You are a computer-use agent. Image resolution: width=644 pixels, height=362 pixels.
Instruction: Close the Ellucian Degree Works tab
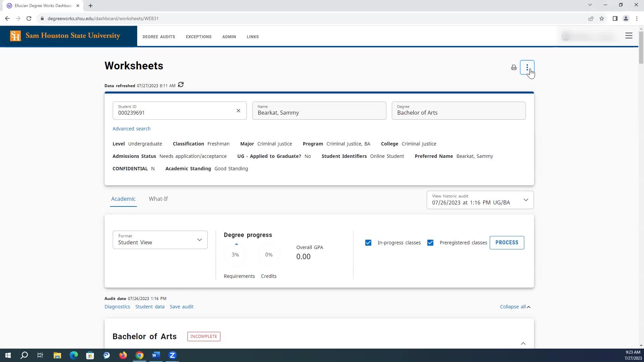click(77, 6)
